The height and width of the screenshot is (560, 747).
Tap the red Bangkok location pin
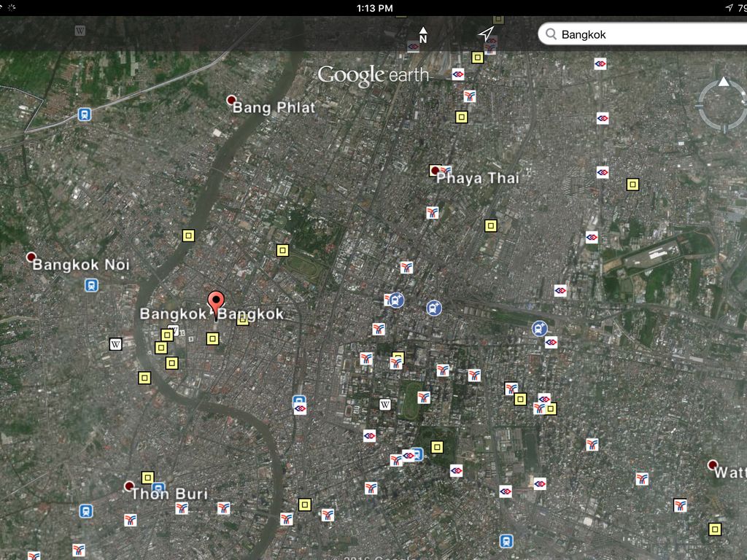coord(216,301)
